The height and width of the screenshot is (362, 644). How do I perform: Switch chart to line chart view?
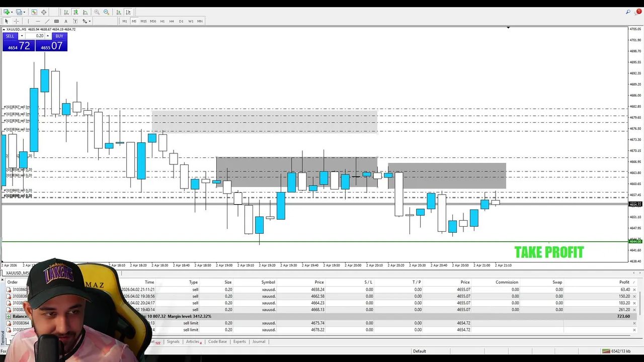pyautogui.click(x=85, y=12)
